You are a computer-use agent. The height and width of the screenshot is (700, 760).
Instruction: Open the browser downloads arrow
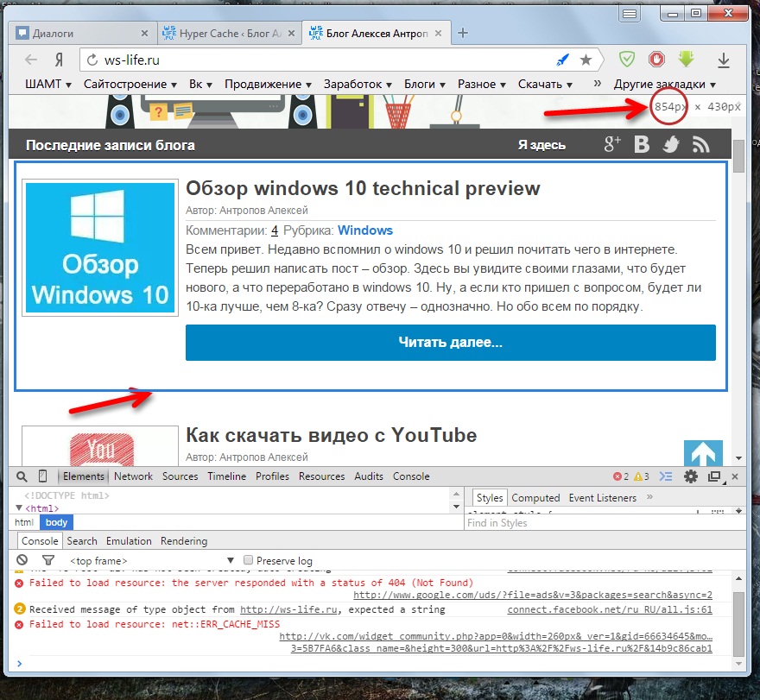(723, 60)
